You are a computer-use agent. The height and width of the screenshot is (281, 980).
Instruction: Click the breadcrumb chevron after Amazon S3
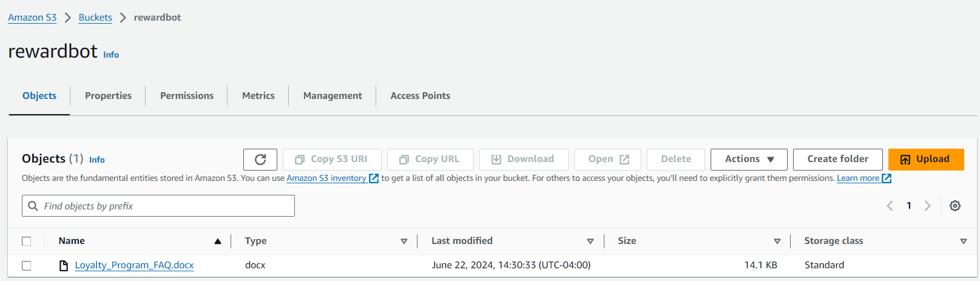(x=68, y=18)
